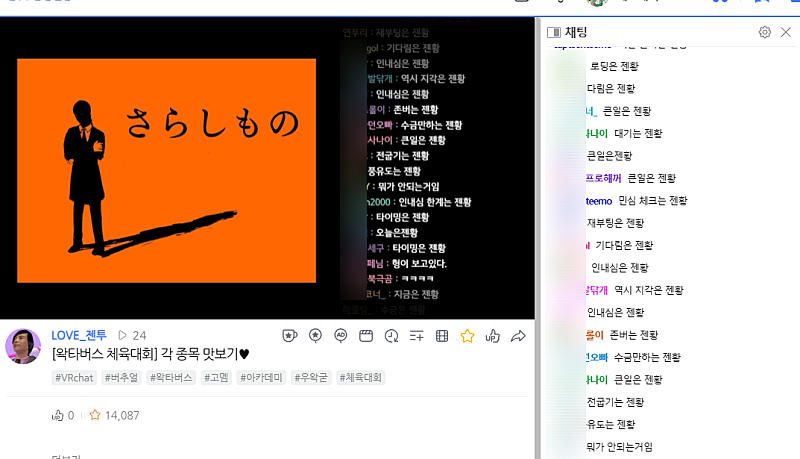
Task: Select the #VRchat hashtag
Action: tap(74, 377)
